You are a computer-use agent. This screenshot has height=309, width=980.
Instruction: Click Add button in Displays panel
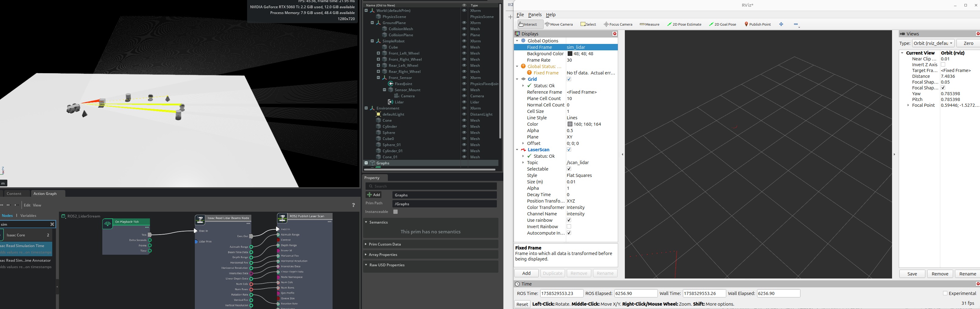526,273
